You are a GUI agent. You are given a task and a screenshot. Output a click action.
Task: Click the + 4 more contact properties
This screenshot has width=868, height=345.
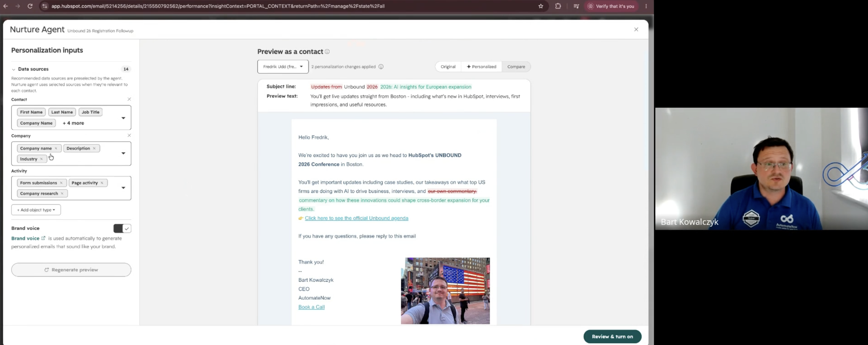pyautogui.click(x=73, y=123)
